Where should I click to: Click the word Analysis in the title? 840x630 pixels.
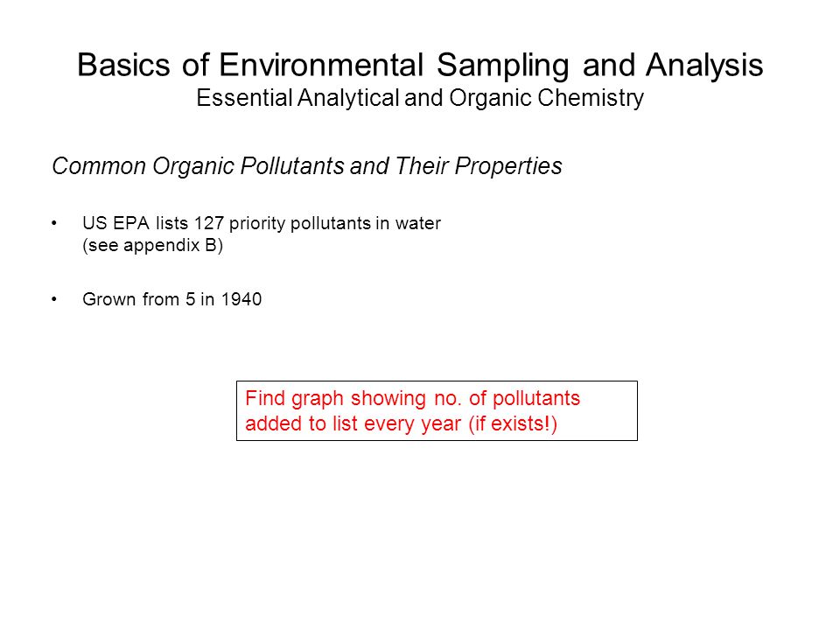coord(703,66)
